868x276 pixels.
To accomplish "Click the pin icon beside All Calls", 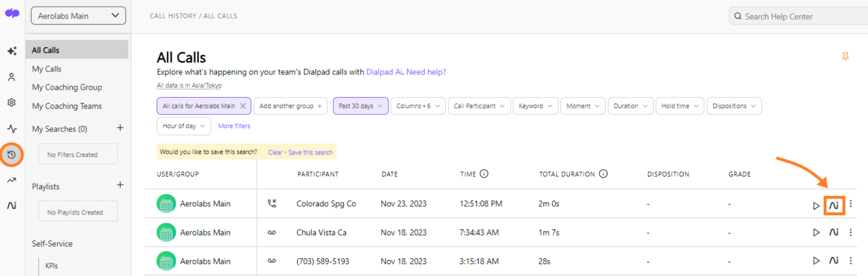I will coord(845,57).
